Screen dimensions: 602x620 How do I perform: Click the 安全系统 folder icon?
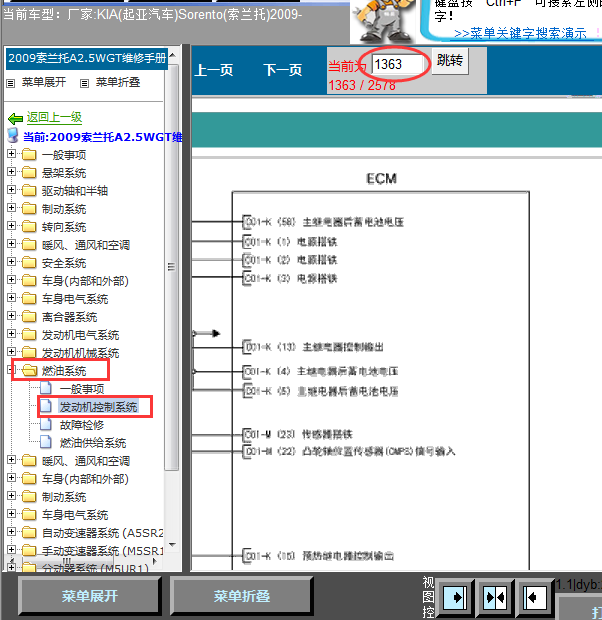coord(29,263)
